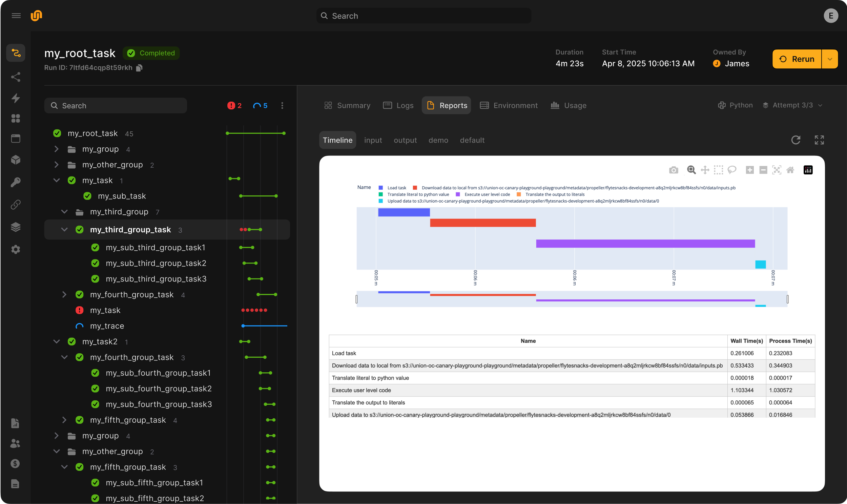Open the Rerun dropdown arrow
The image size is (847, 504).
[x=830, y=59]
